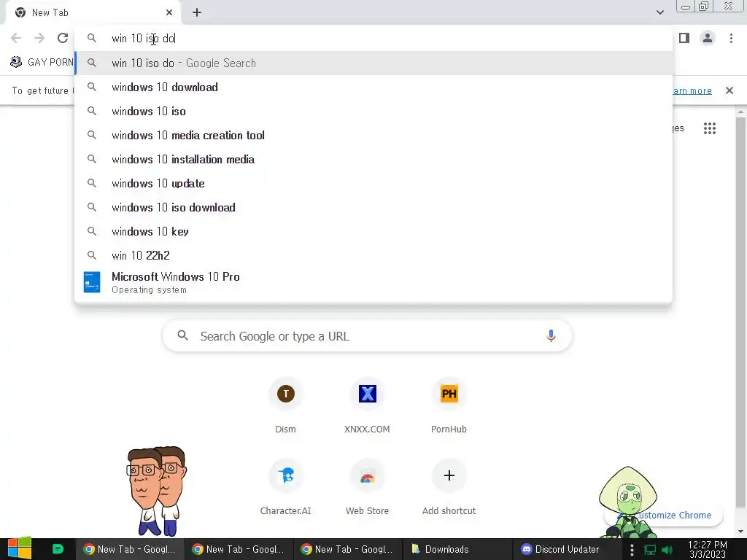Pick the 'windows 10 iso' suggestion
Screen dimensions: 747x560
373,111
